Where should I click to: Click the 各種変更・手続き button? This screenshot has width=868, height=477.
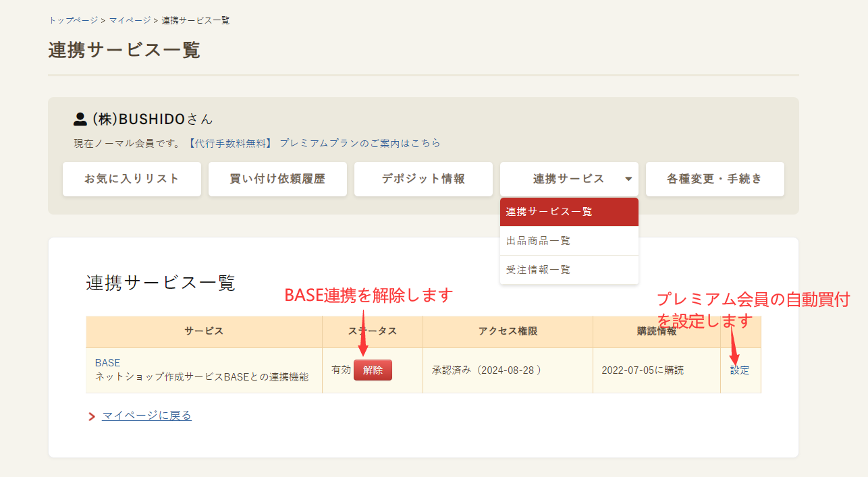[715, 179]
